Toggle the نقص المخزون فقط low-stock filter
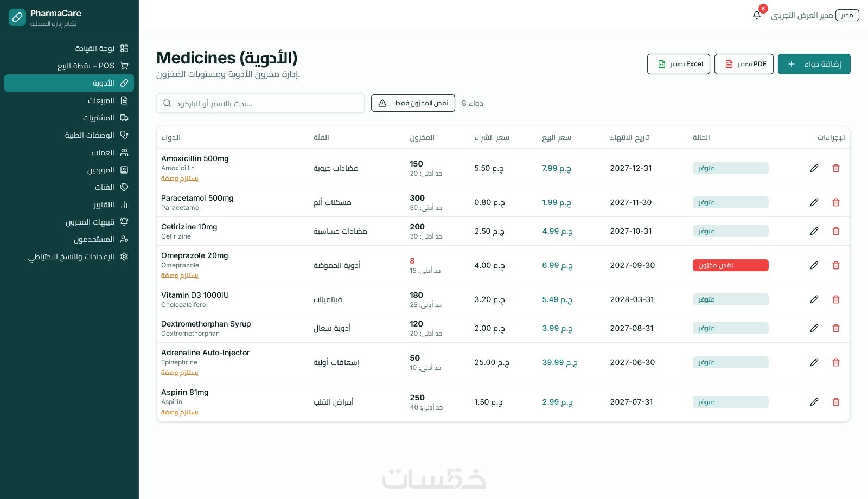868x499 pixels. tap(413, 103)
